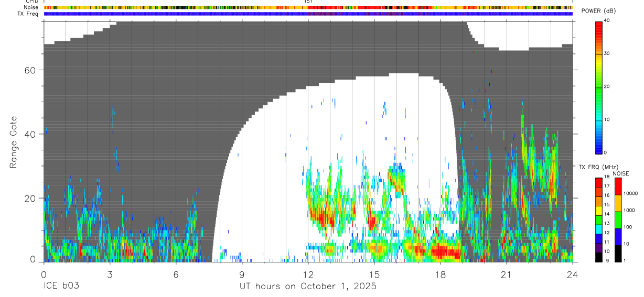Click the green middle of the POWER colorbar
Viewport: 644px width, 297px height.
[599, 86]
